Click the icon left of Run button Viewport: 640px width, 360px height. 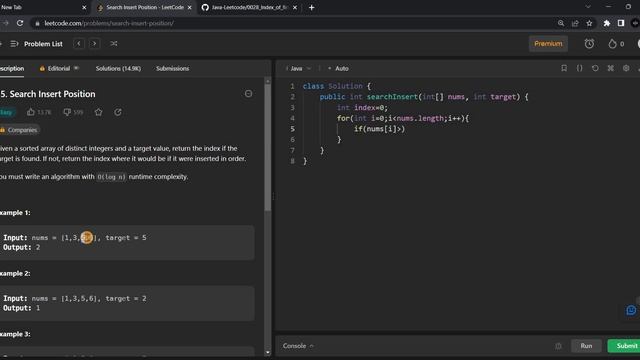pyautogui.click(x=558, y=346)
